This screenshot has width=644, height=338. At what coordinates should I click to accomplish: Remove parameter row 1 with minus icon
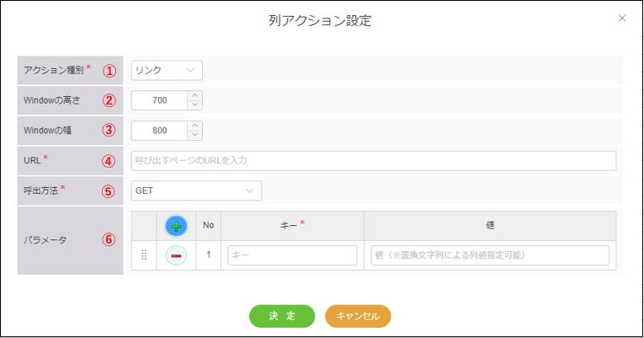point(176,255)
